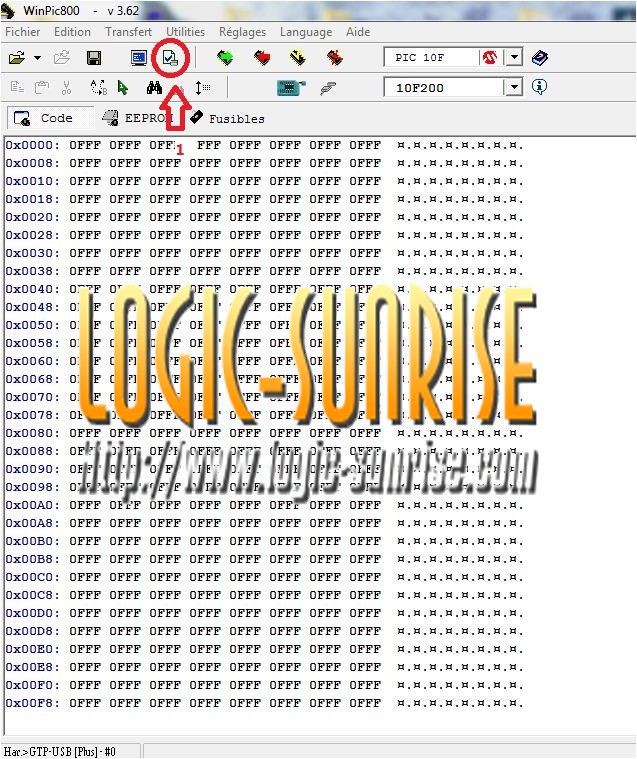
Task: Open the Fichier menu
Action: click(22, 32)
